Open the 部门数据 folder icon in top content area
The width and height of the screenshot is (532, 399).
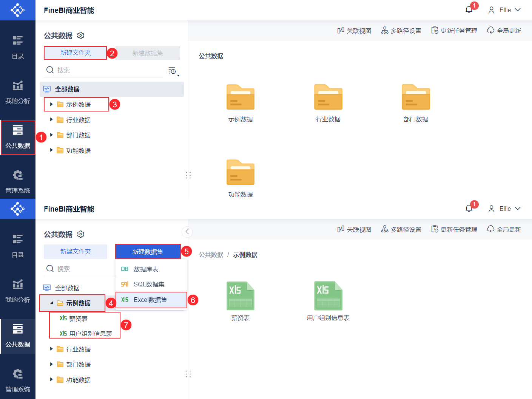pos(416,97)
